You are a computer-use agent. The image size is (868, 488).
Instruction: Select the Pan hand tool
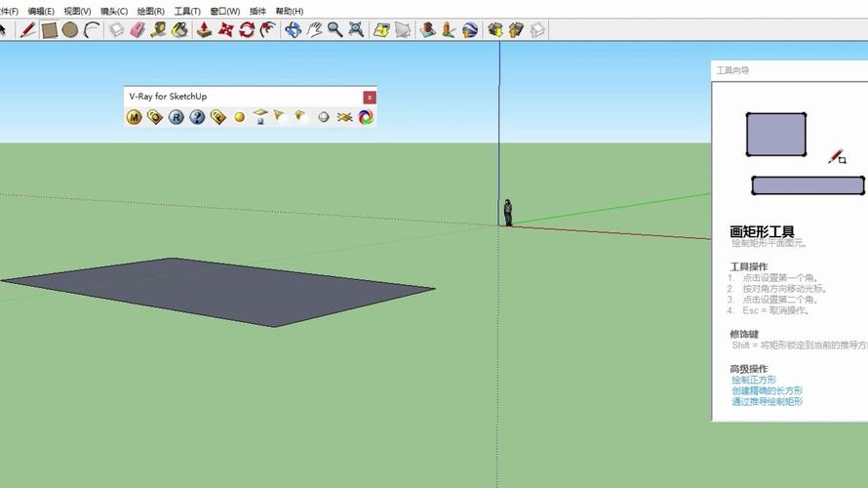314,30
